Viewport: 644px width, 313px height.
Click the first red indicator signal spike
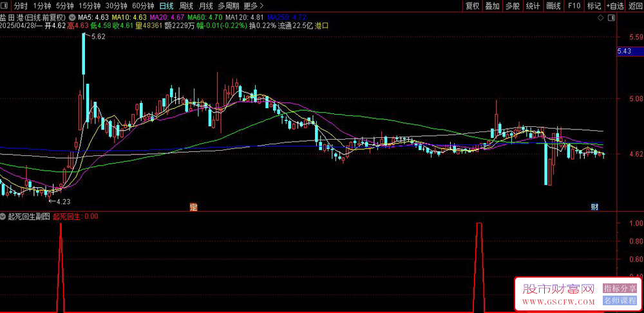pos(61,267)
